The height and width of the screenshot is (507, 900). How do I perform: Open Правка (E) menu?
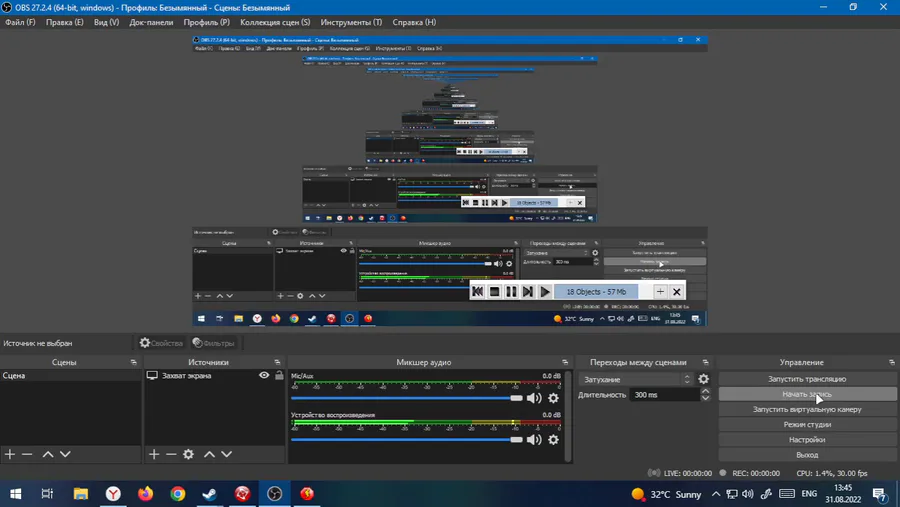64,22
